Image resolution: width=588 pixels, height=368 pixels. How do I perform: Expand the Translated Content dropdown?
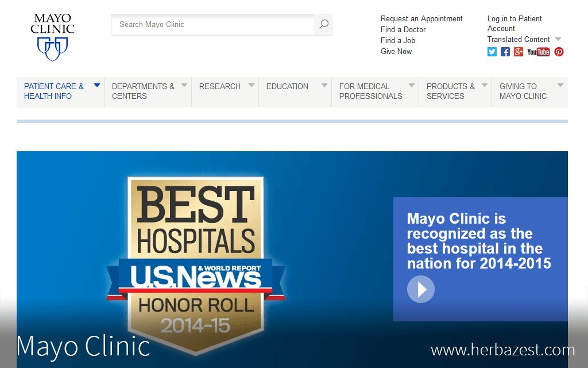(x=558, y=40)
